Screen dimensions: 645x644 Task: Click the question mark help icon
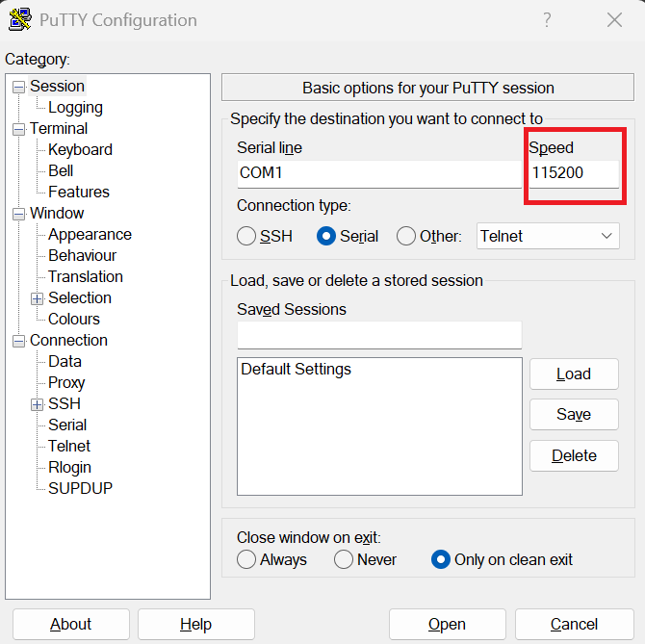click(547, 20)
